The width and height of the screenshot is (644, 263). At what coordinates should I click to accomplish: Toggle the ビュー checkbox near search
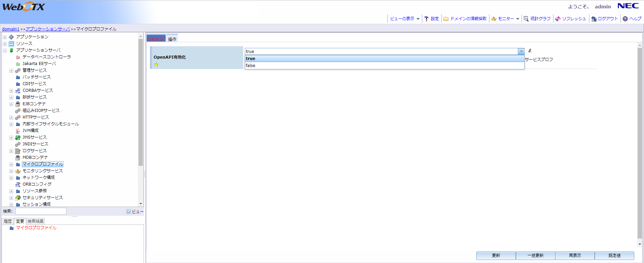click(129, 212)
